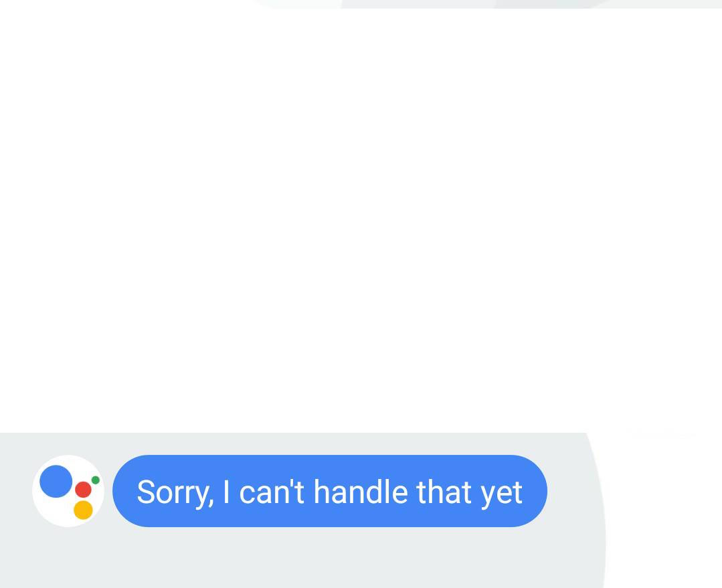Click the gray conversation panel below the bubble
722x588 pixels.
[x=299, y=557]
